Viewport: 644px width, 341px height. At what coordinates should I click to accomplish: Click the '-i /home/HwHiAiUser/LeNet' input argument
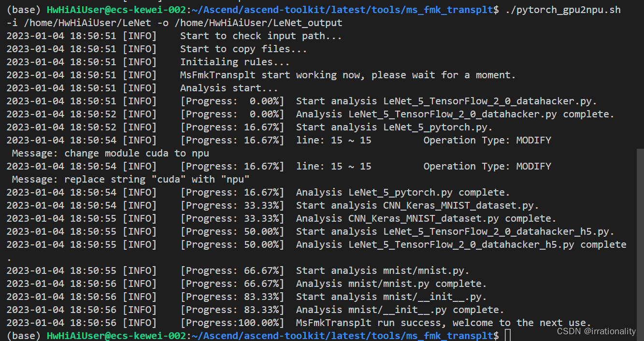pyautogui.click(x=79, y=23)
